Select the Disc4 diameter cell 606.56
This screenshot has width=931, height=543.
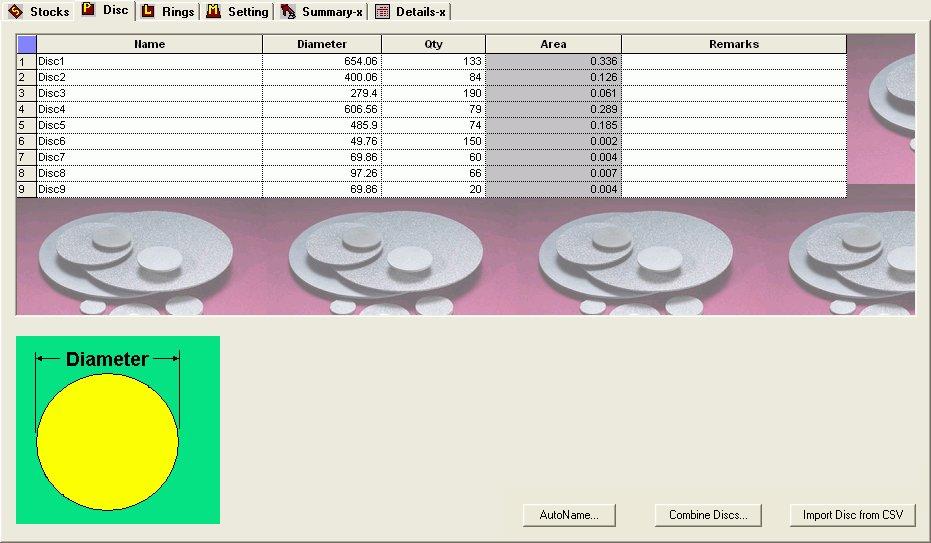[322, 109]
